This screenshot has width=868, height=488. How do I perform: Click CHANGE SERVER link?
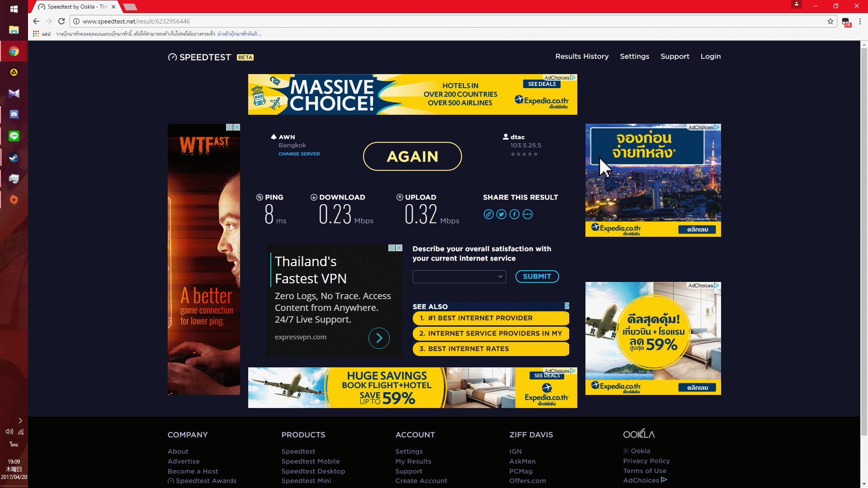(x=299, y=154)
